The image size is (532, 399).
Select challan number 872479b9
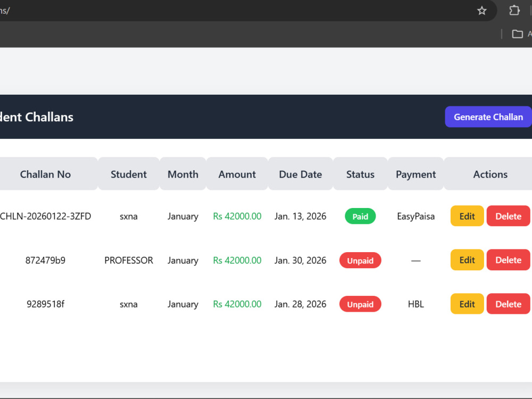tap(45, 260)
